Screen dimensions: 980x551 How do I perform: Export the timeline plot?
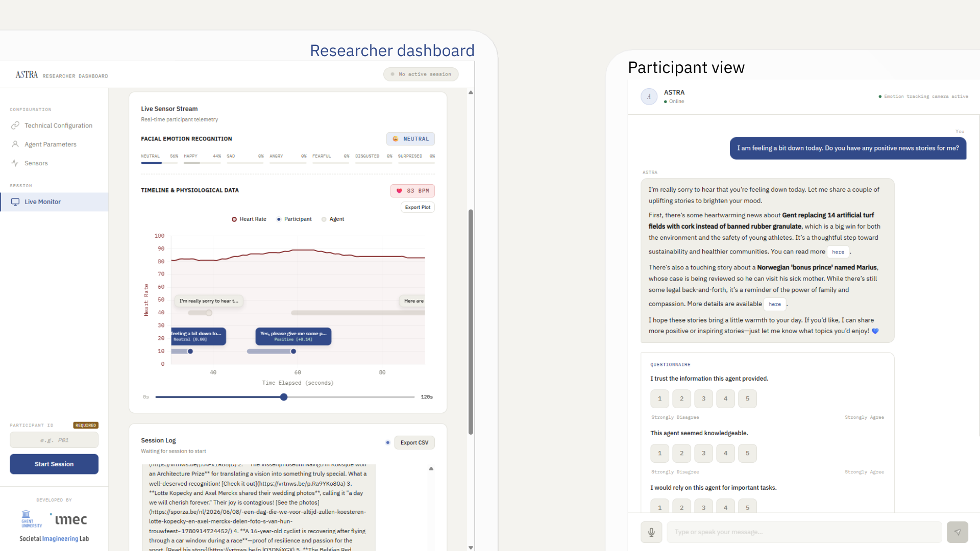(418, 207)
